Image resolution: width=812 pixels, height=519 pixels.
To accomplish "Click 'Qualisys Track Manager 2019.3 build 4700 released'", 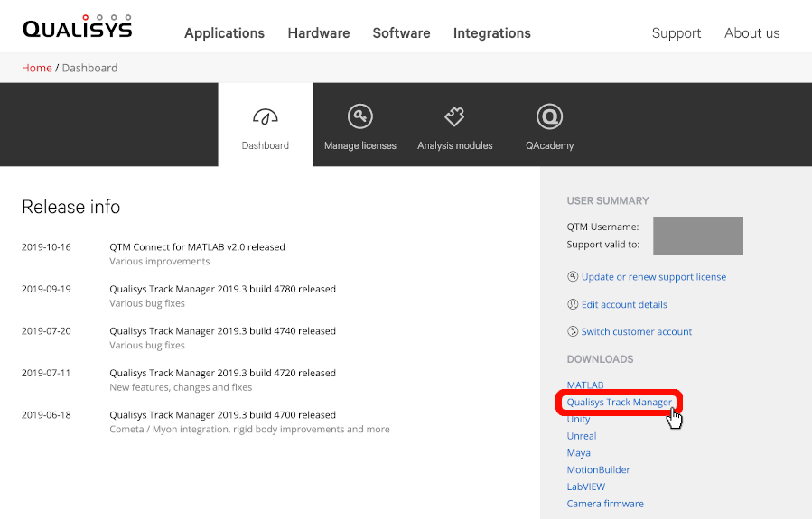I will (x=222, y=414).
